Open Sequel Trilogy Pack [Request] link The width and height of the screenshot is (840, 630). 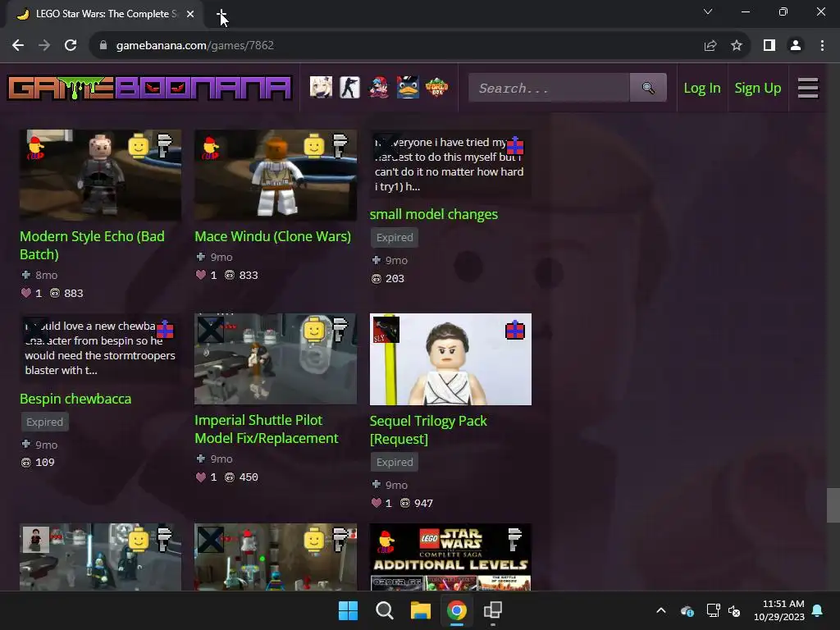click(428, 430)
